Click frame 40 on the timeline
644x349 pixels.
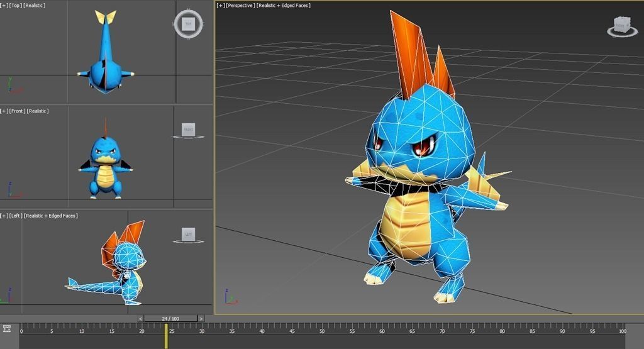(x=262, y=331)
